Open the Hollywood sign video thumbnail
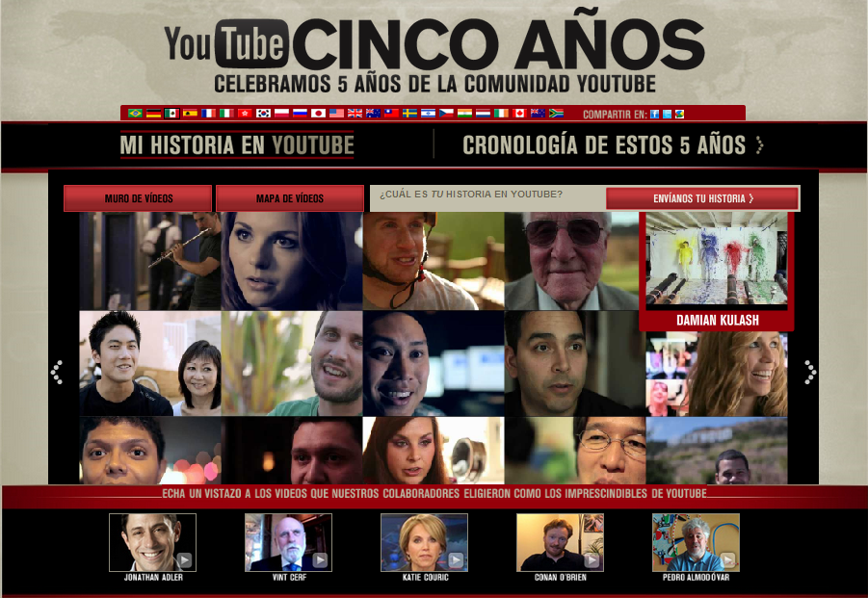The image size is (868, 598). pyautogui.click(x=717, y=451)
